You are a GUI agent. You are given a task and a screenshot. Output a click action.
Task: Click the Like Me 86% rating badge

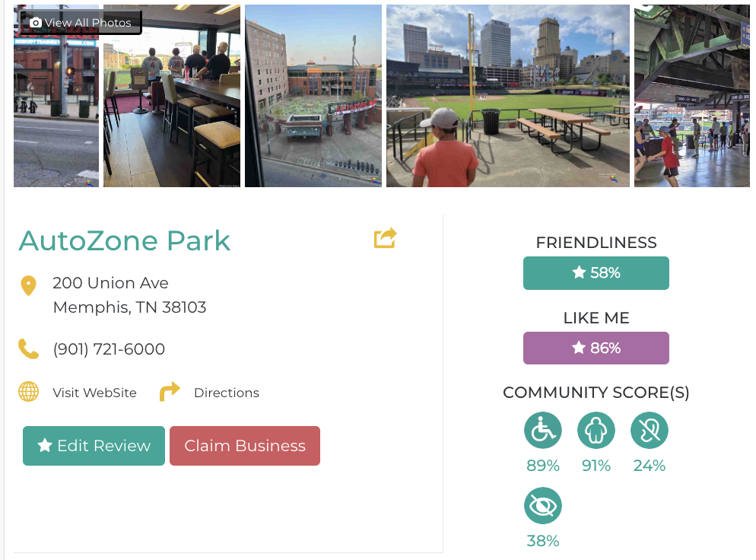tap(596, 348)
